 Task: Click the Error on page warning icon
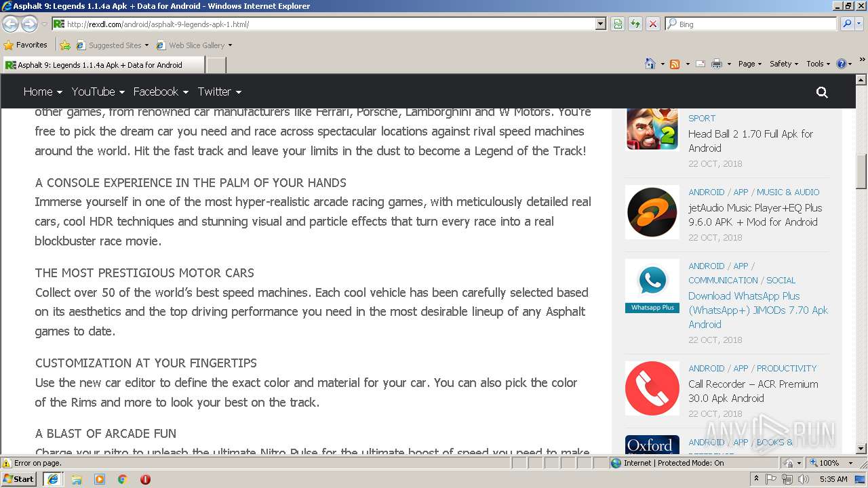tap(7, 463)
